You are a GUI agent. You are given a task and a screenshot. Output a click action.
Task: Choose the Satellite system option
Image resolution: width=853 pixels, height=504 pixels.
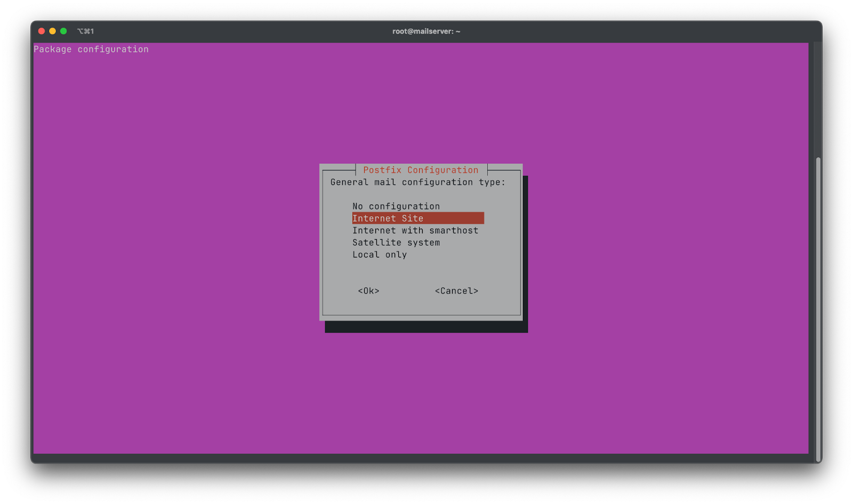click(x=396, y=242)
